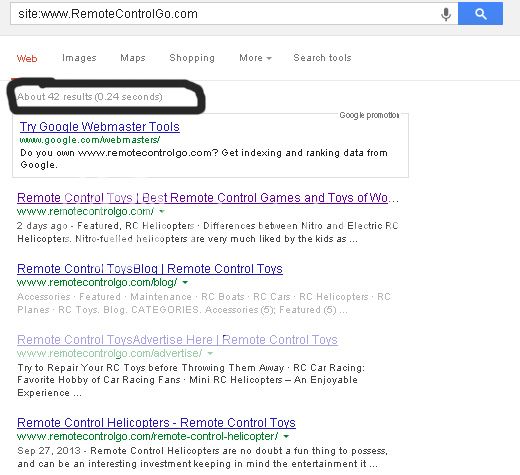Go to the Shopping tab
Image resolution: width=520 pixels, height=475 pixels.
coord(192,58)
